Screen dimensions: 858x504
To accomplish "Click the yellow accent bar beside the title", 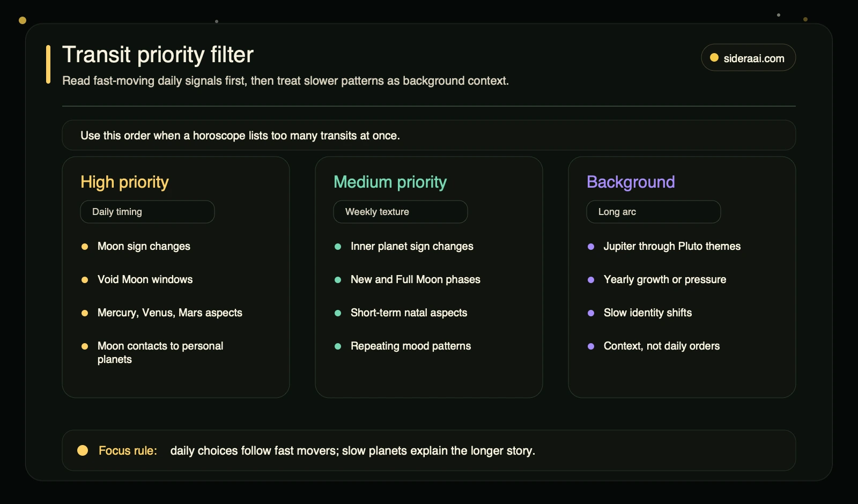I will [48, 64].
